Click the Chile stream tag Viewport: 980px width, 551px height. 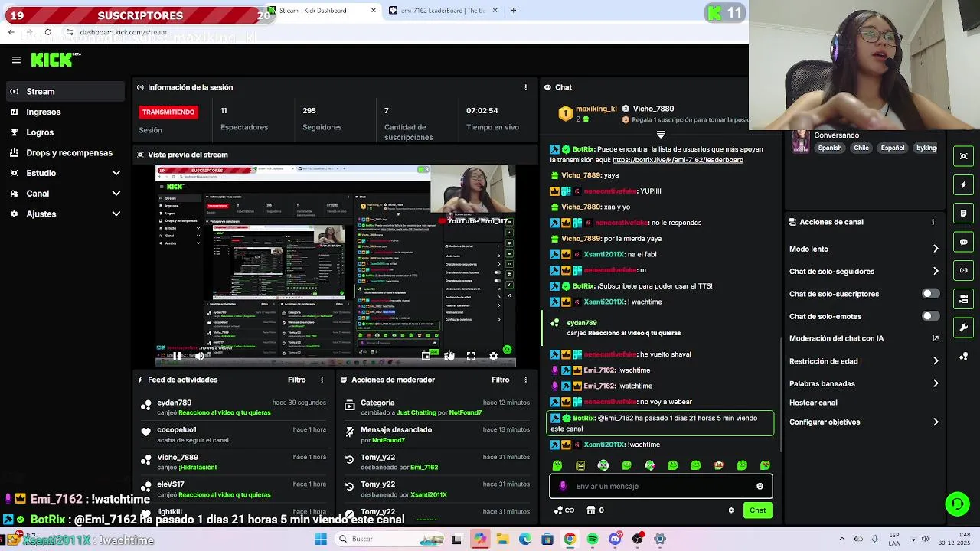(x=861, y=148)
